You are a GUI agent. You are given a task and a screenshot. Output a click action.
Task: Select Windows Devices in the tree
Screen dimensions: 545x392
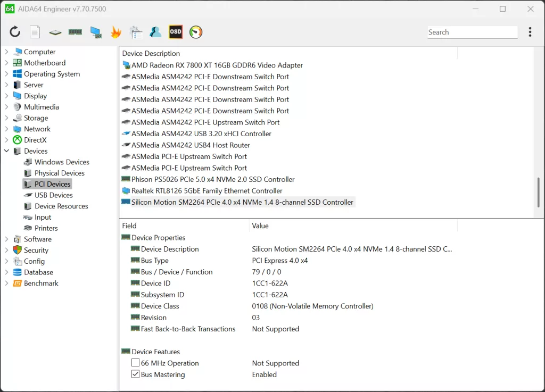pyautogui.click(x=62, y=162)
